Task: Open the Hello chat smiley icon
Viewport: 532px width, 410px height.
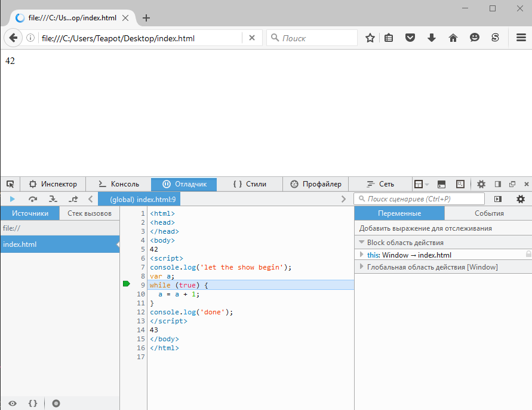Action: click(474, 38)
